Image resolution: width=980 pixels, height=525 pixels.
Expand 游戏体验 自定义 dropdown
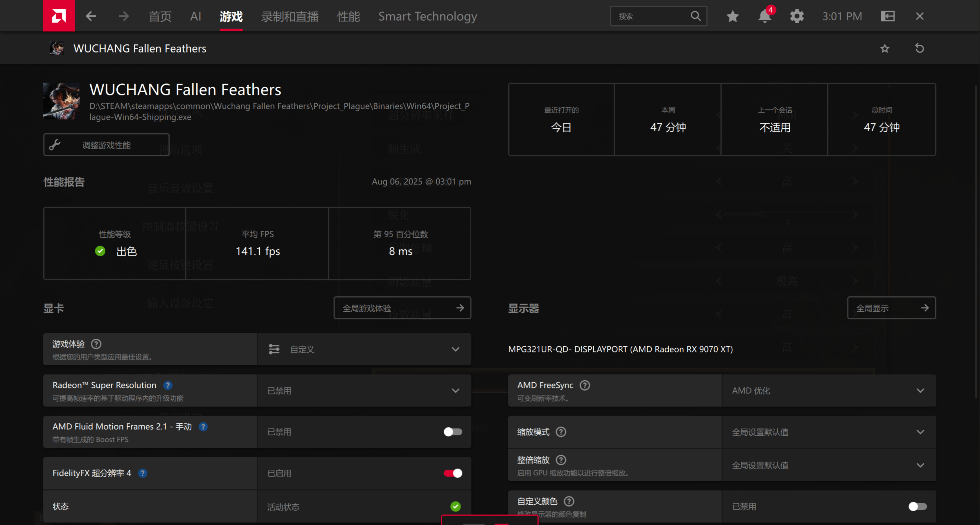click(364, 349)
